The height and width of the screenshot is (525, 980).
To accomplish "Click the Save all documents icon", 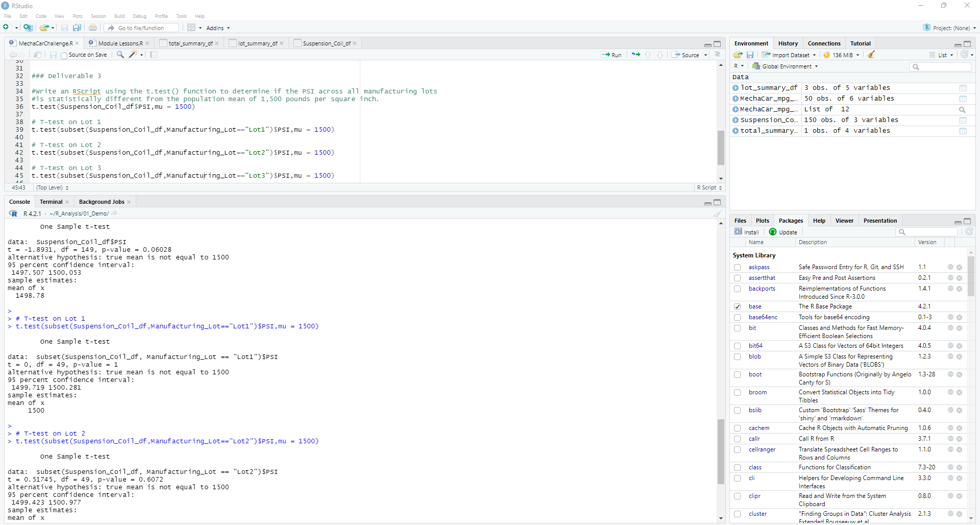I will [77, 28].
